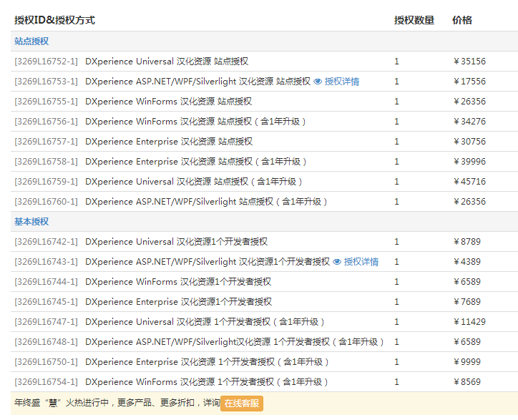Click license ID [3269L16760-1]
This screenshot has height=420, width=518.
[46, 202]
